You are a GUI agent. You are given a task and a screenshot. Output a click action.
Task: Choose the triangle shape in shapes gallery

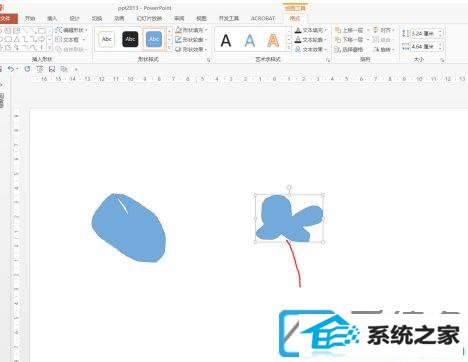(17, 40)
